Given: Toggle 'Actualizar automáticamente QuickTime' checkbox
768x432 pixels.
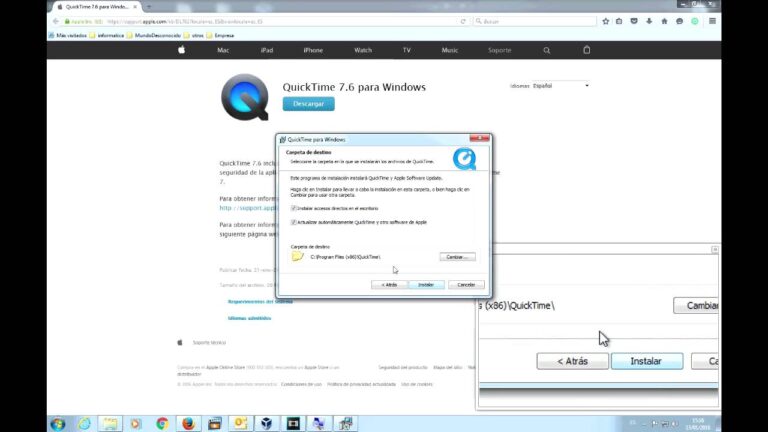Looking at the screenshot, I should pyautogui.click(x=293, y=222).
